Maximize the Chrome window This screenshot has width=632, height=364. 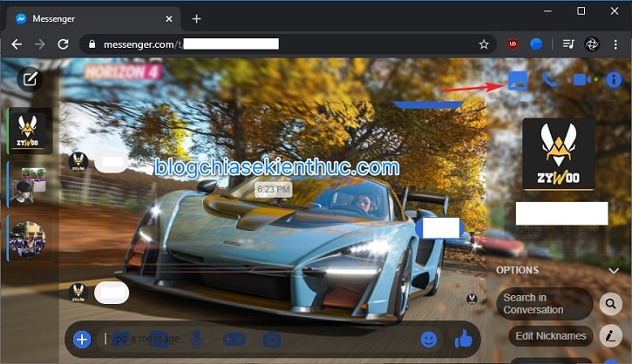tap(581, 10)
